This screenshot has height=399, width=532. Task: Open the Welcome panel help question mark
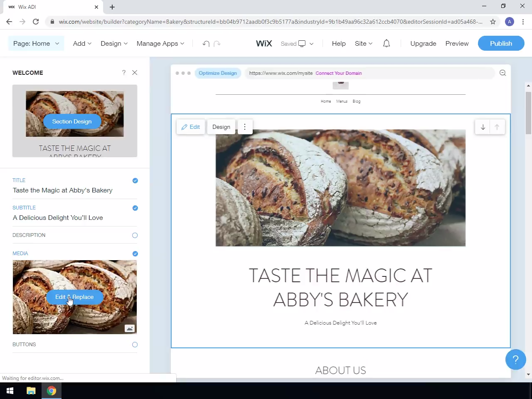coord(124,73)
